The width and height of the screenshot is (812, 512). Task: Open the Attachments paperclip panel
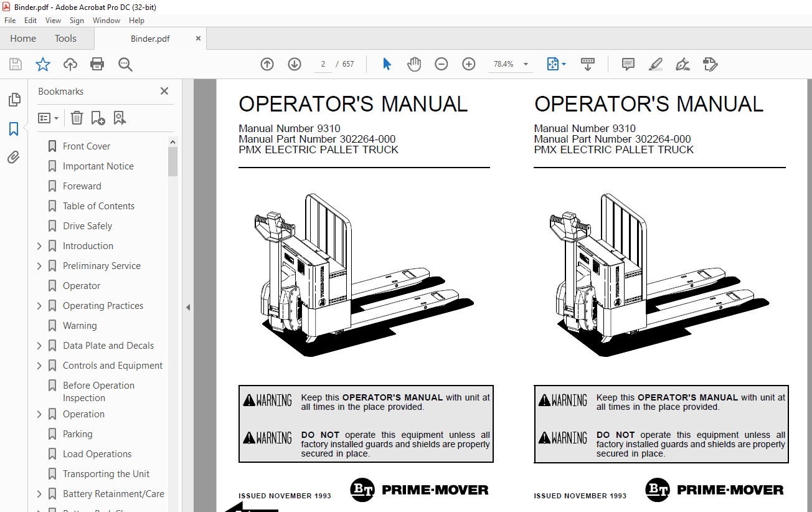point(14,158)
